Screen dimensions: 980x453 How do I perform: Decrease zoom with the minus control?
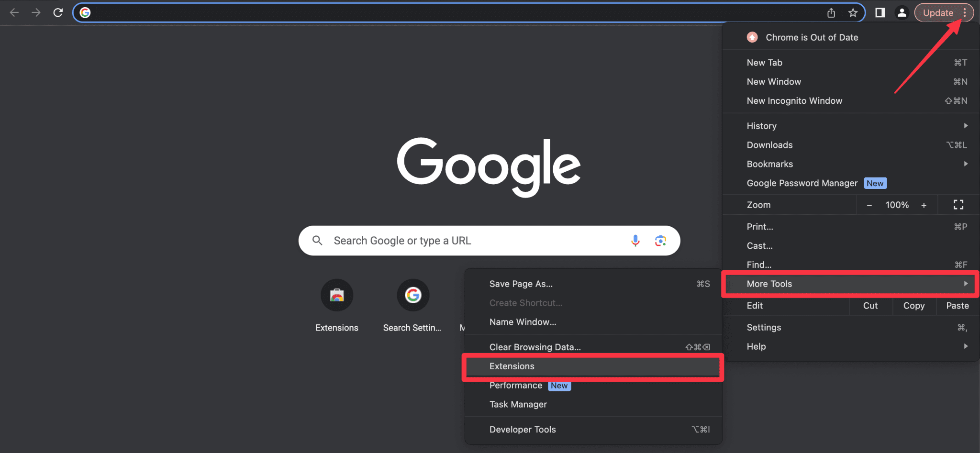coord(869,205)
